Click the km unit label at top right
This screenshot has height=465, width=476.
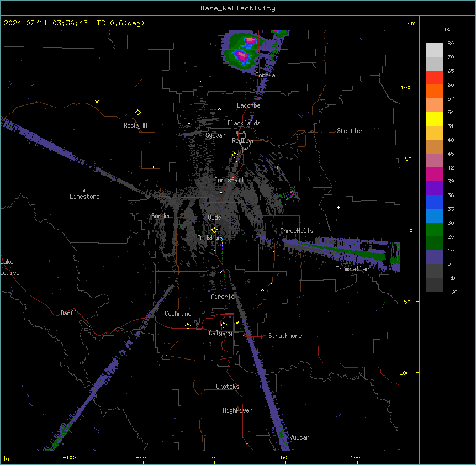(411, 23)
